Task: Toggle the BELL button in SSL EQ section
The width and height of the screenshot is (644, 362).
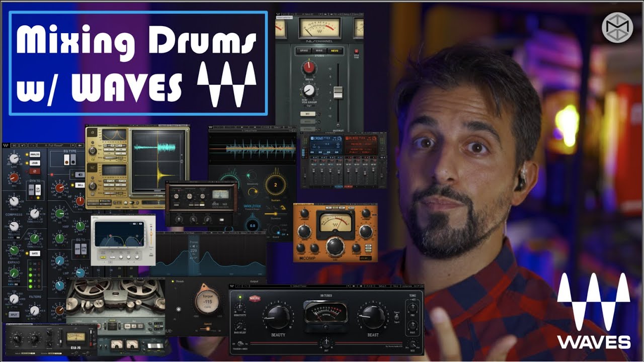Action: pos(80,185)
